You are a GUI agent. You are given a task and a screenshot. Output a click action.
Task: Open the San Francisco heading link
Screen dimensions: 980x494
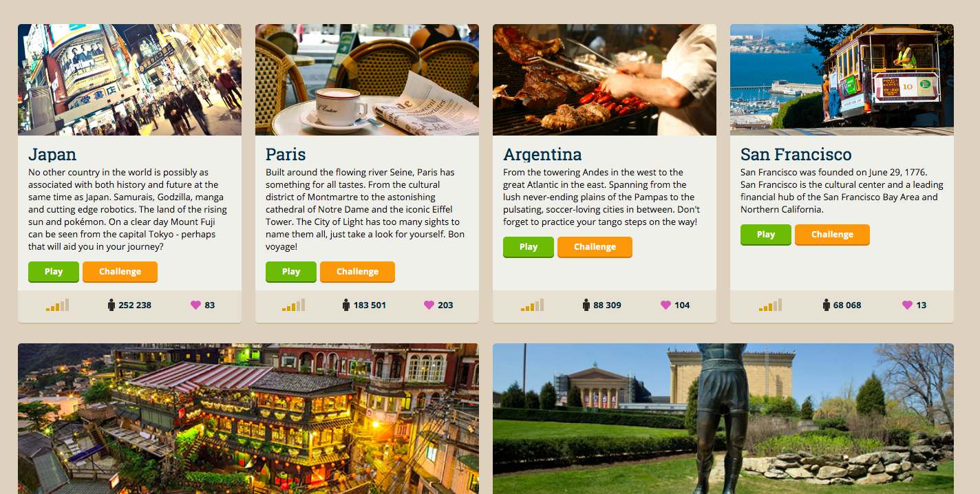(x=796, y=154)
